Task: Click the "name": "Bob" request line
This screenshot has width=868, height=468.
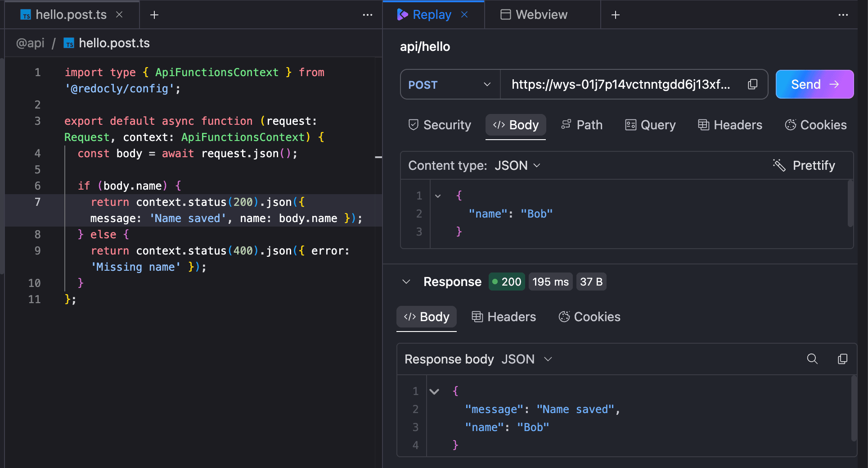Action: [510, 214]
